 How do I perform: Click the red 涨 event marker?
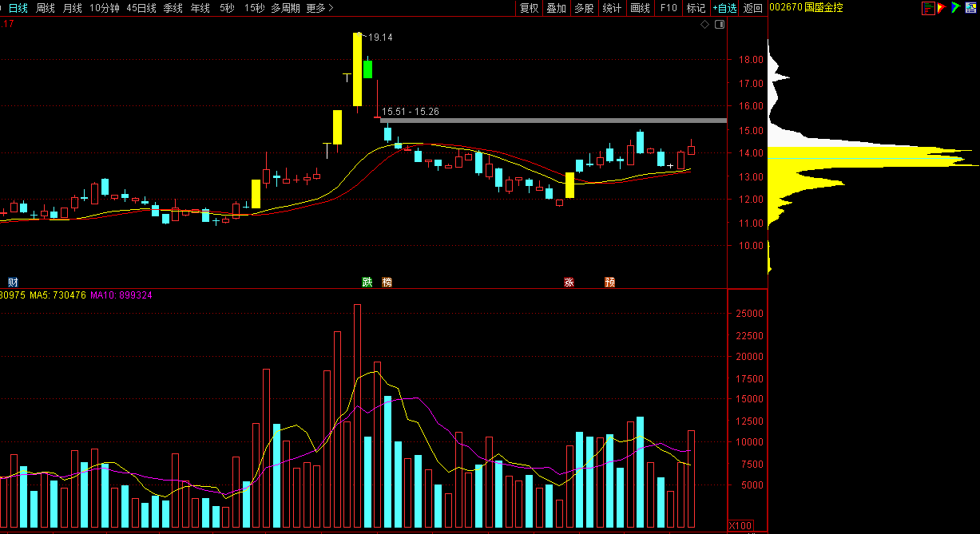pyautogui.click(x=569, y=282)
